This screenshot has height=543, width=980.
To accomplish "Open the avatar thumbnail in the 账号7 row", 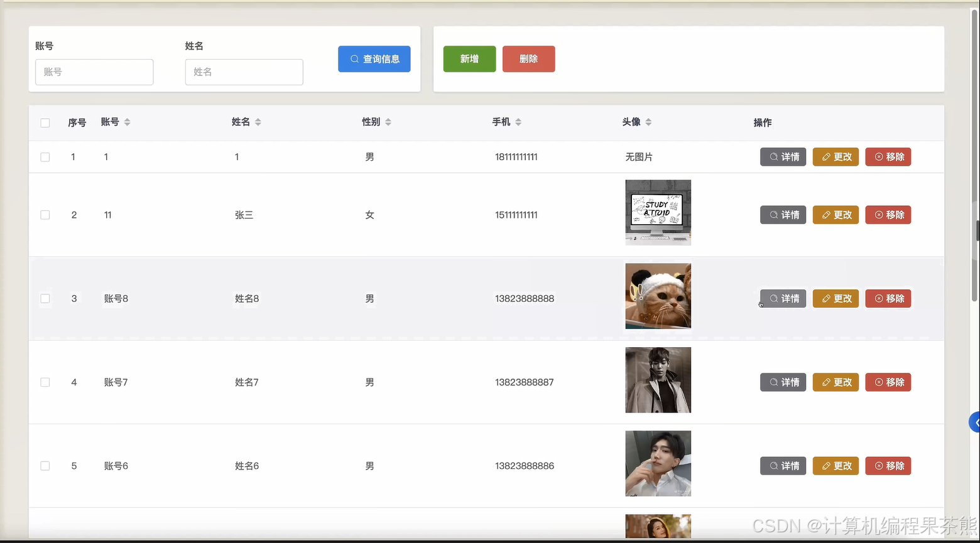I will tap(658, 380).
